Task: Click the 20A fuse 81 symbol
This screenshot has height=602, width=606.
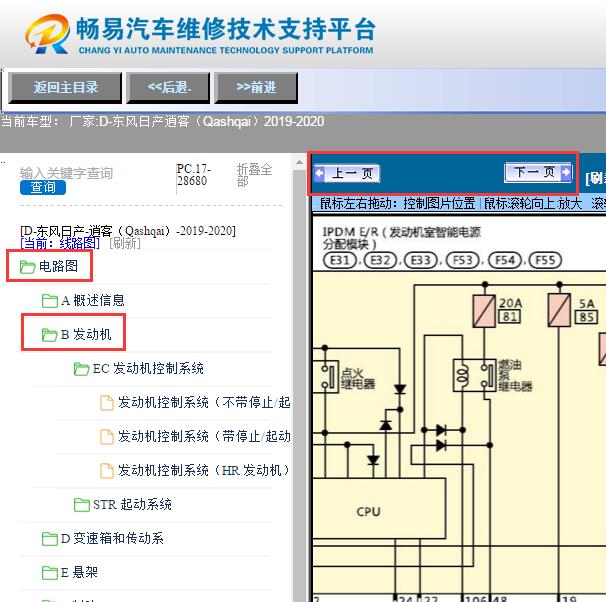Action: (484, 311)
